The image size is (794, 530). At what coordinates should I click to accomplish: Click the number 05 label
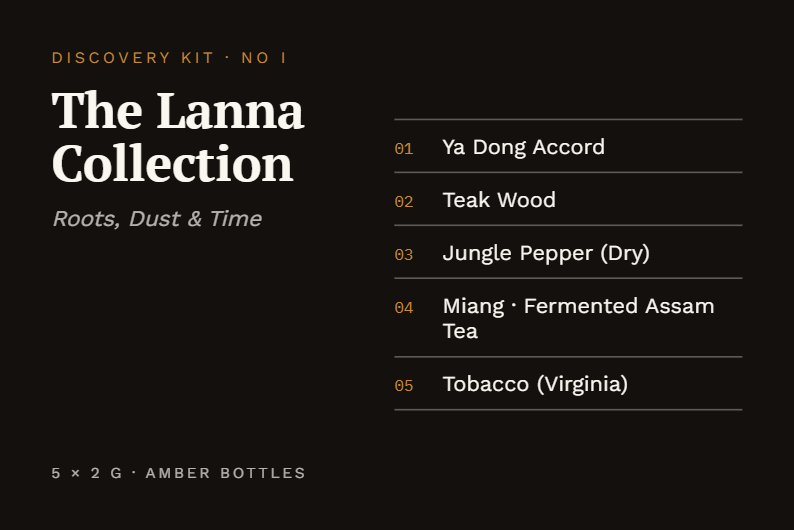(404, 386)
